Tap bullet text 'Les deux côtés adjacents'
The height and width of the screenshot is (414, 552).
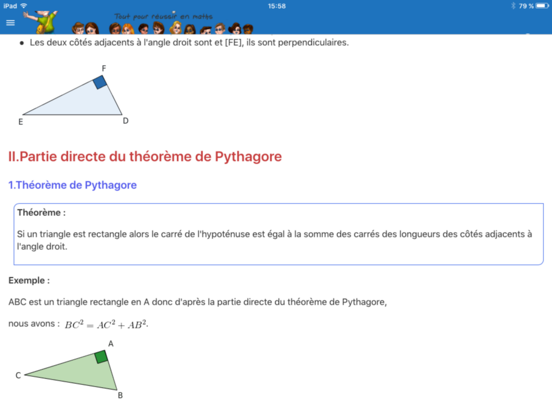(189, 43)
